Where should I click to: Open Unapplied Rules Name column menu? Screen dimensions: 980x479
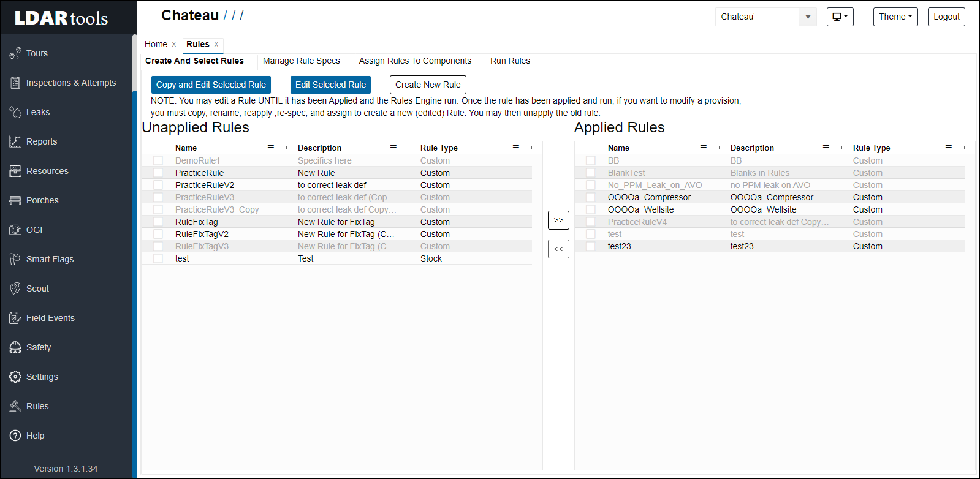click(271, 148)
